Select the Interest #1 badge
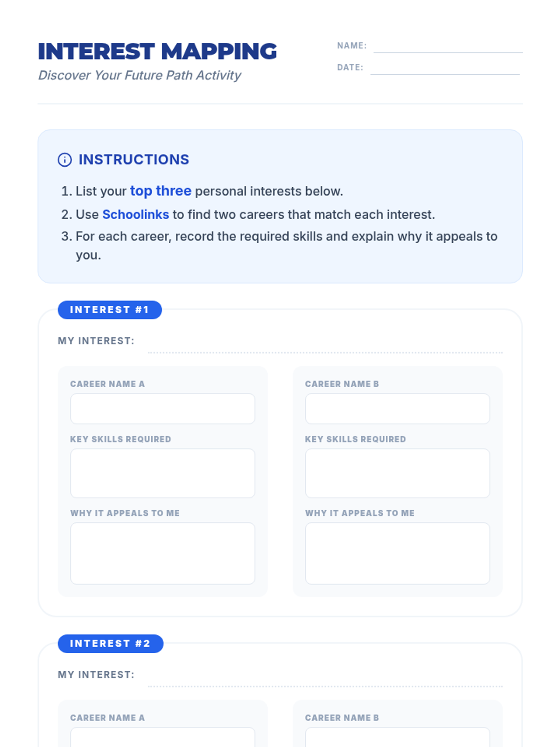Viewport: 560px width, 747px height. coord(110,310)
